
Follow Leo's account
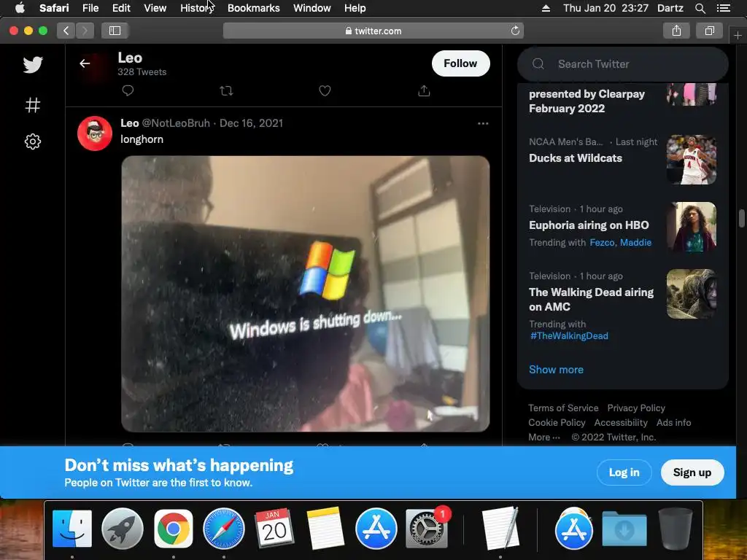(461, 63)
